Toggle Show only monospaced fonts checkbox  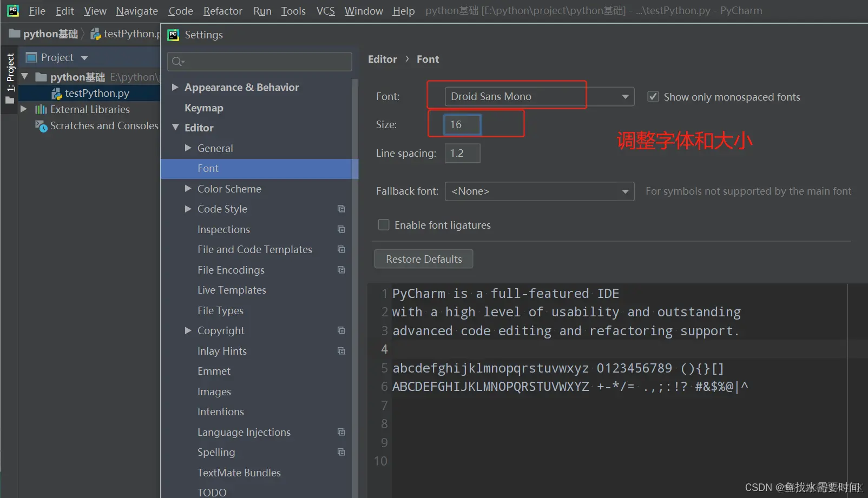(653, 97)
